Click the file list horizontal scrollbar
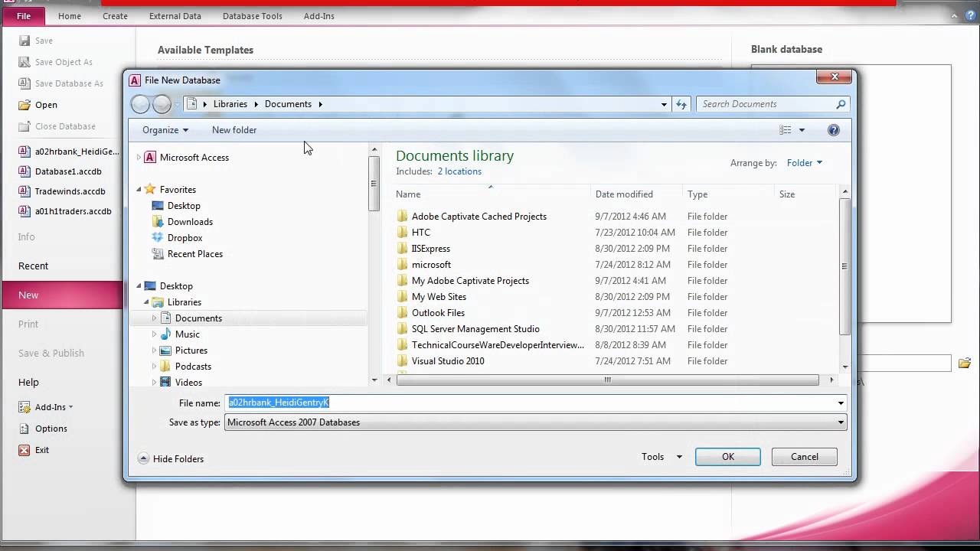The height and width of the screenshot is (551, 980). (606, 380)
